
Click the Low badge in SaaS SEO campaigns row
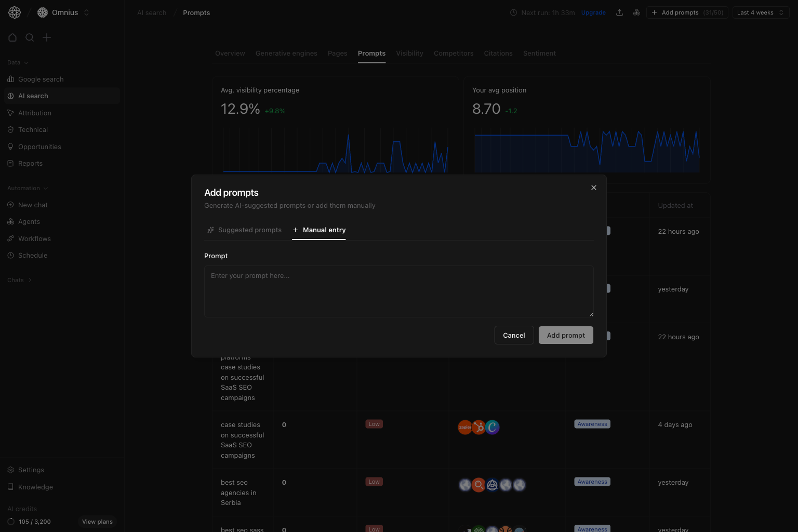point(374,424)
